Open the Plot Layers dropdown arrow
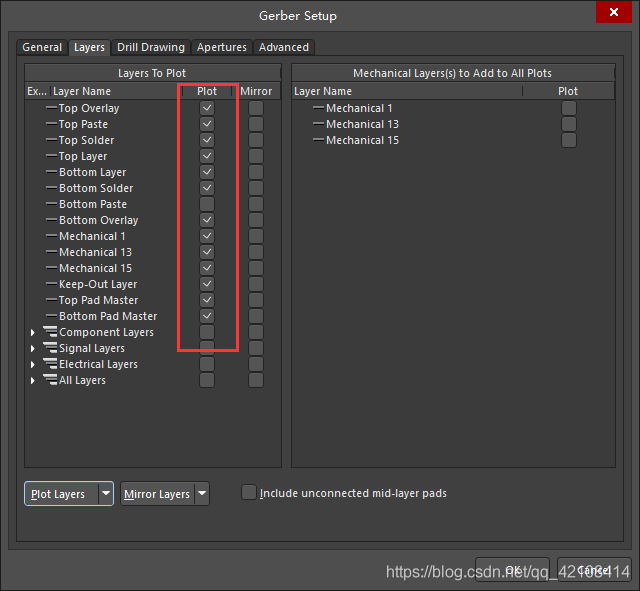Screen dimensions: 640x591 tap(106, 493)
